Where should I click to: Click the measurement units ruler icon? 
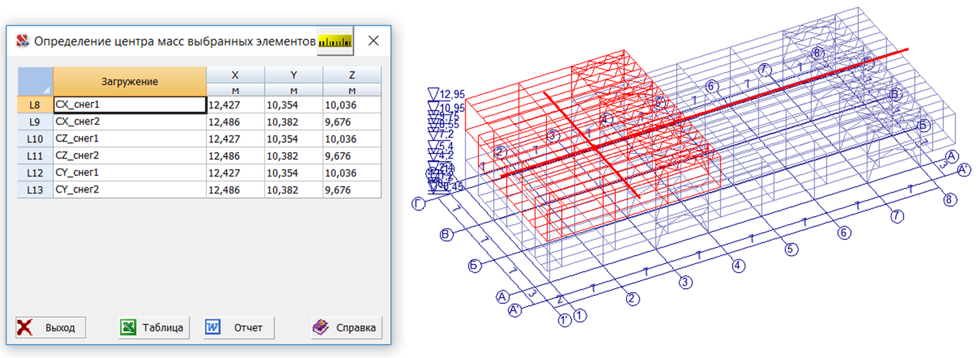335,41
